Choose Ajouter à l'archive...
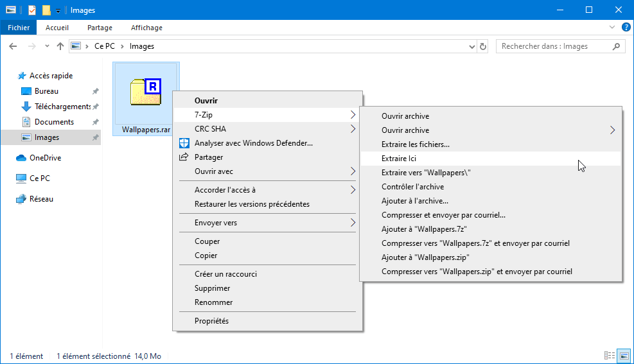Screen dimensions: 634x364 [x=491, y=201]
